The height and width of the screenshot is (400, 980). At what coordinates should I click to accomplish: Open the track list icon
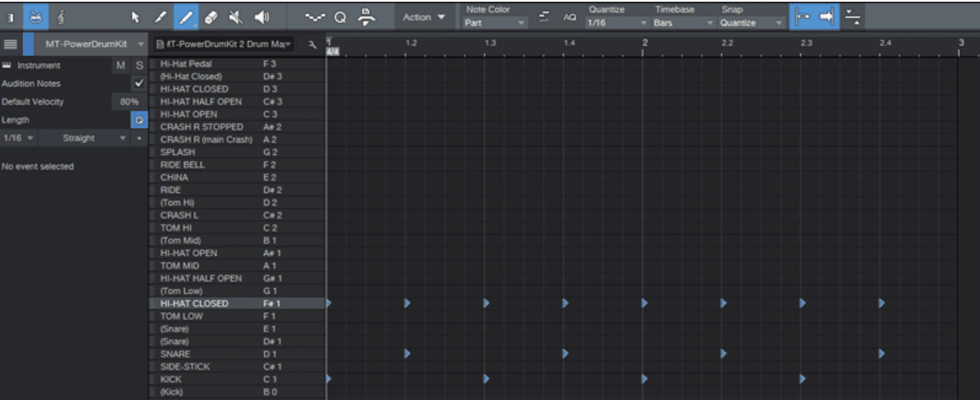(x=10, y=44)
